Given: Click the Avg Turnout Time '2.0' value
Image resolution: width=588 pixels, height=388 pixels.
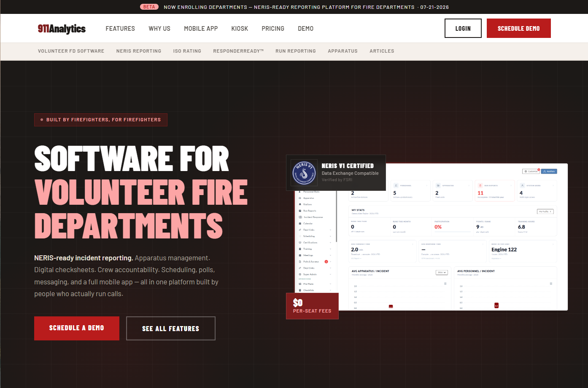Looking at the screenshot, I should (354, 249).
